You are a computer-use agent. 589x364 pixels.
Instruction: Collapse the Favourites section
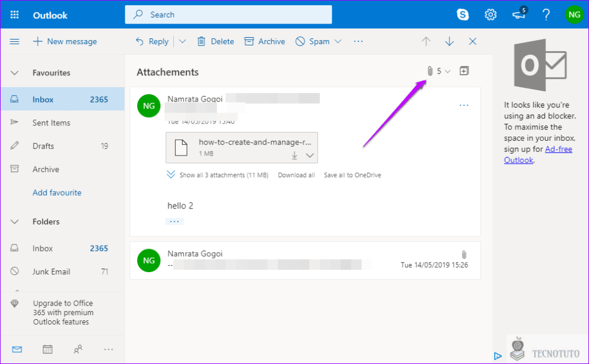pos(14,73)
